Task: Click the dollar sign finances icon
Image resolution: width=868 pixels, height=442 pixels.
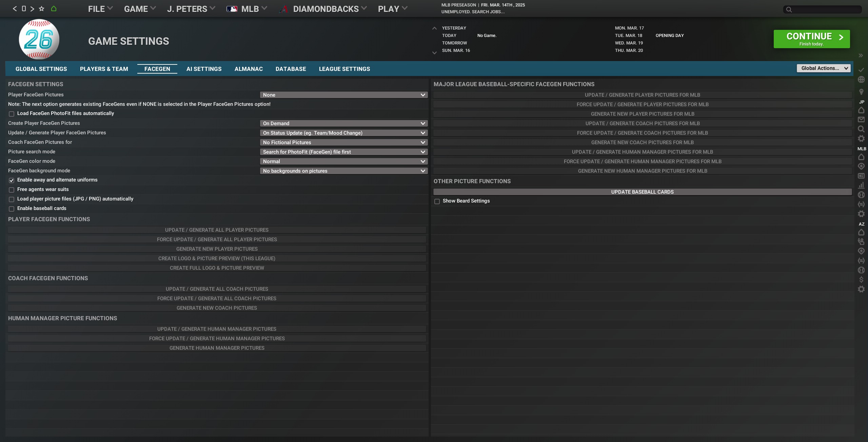Action: tap(861, 280)
